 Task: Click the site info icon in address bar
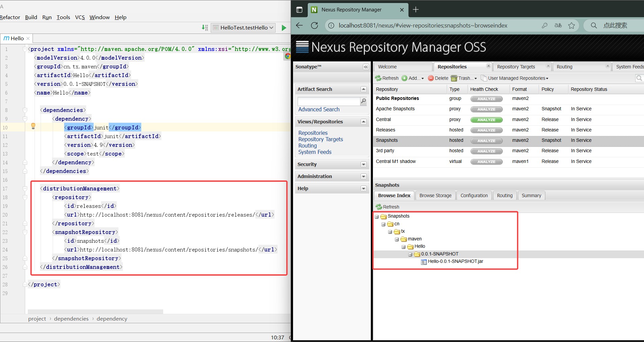click(x=331, y=25)
